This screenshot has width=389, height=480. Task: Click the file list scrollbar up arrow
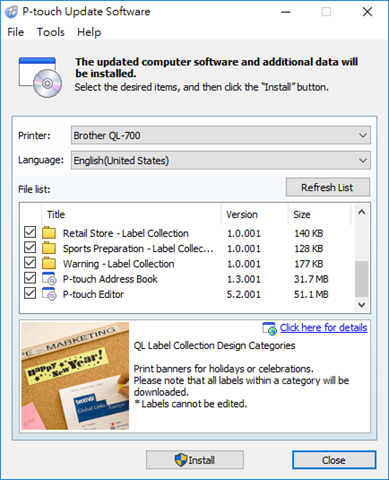362,212
